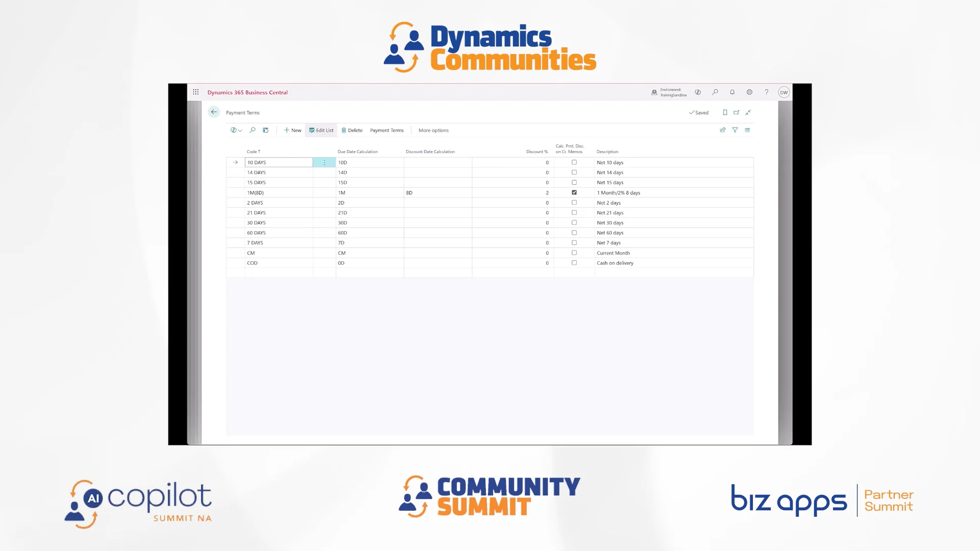Open the Payment Terms action menu
980x551 pixels.
pos(386,130)
